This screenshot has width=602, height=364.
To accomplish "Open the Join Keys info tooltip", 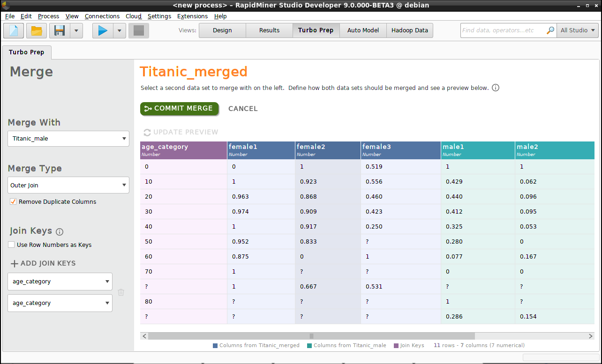I will click(59, 231).
